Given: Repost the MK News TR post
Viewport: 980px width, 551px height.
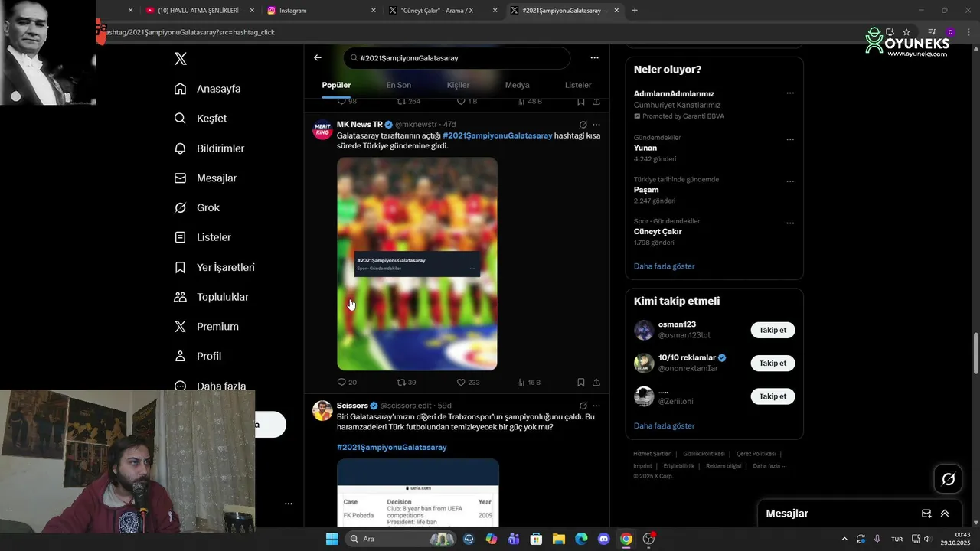Looking at the screenshot, I should click(406, 382).
